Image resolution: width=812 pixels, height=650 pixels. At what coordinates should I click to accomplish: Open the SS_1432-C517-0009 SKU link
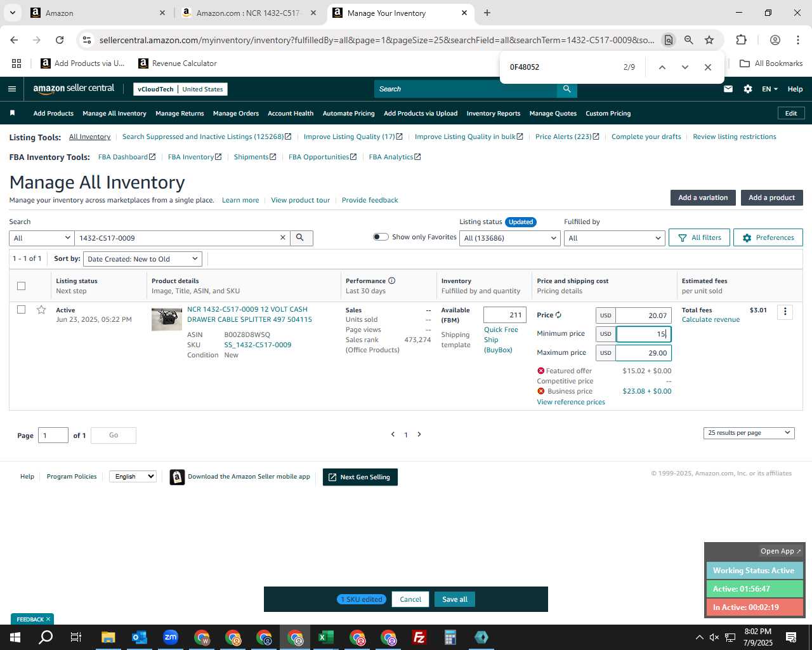coord(258,345)
